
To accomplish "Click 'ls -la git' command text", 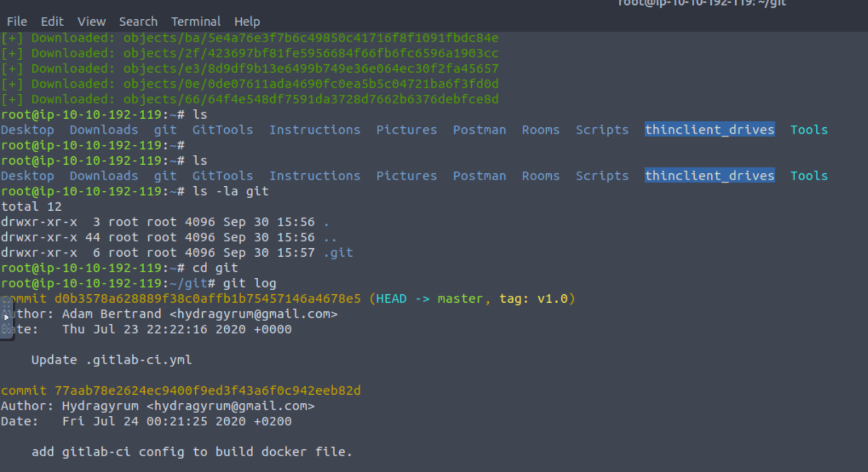I will [x=230, y=191].
